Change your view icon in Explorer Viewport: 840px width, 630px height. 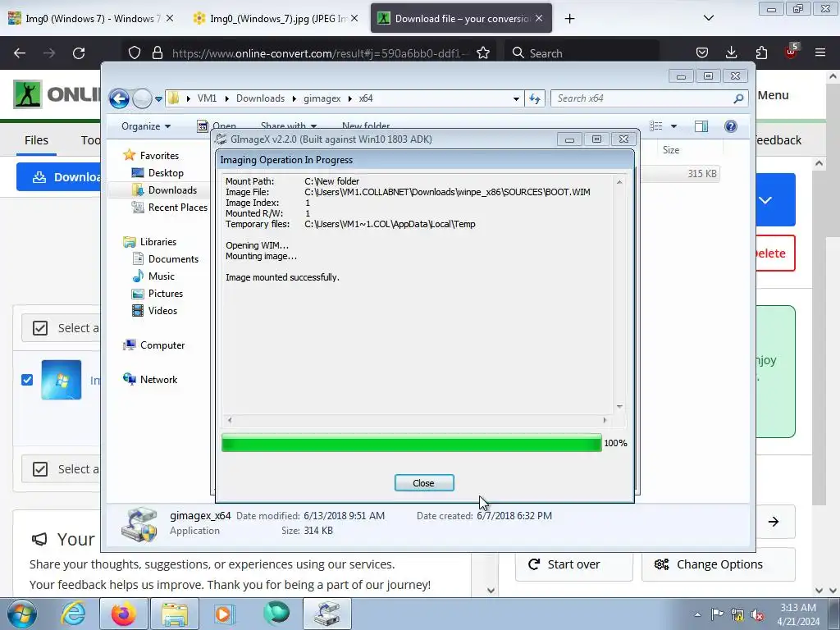pos(656,126)
